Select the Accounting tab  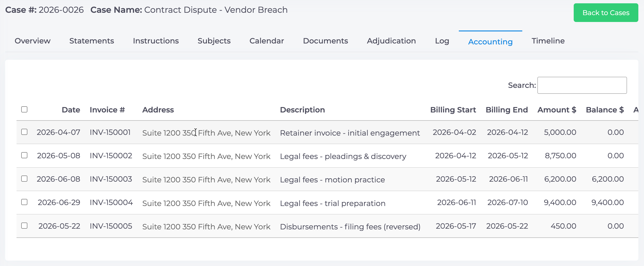(x=490, y=42)
